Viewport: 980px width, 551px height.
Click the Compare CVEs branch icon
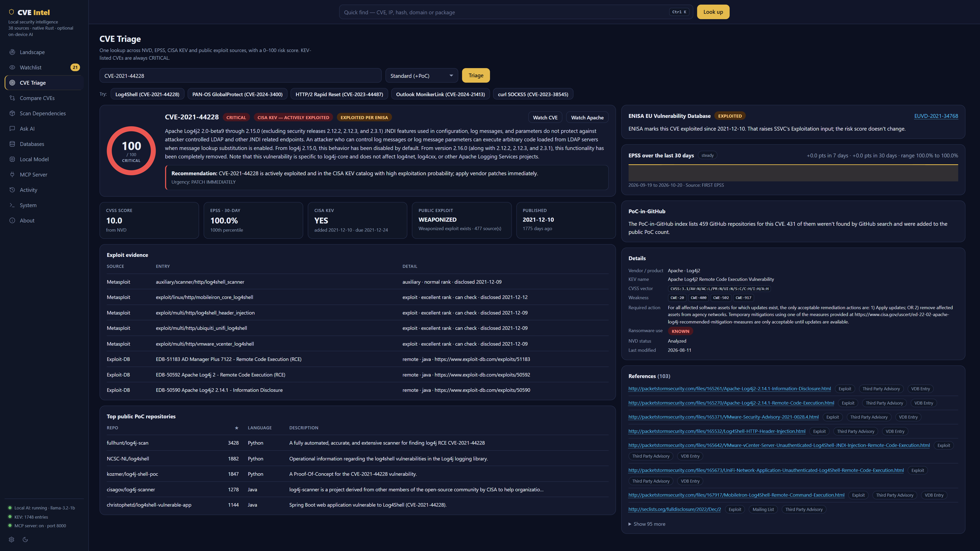tap(12, 98)
